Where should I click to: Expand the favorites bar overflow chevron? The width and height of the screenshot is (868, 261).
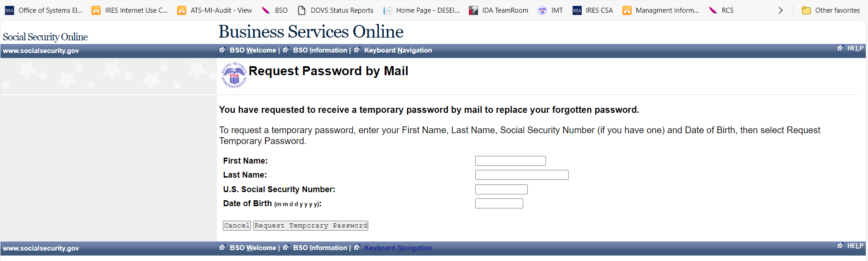tap(781, 10)
